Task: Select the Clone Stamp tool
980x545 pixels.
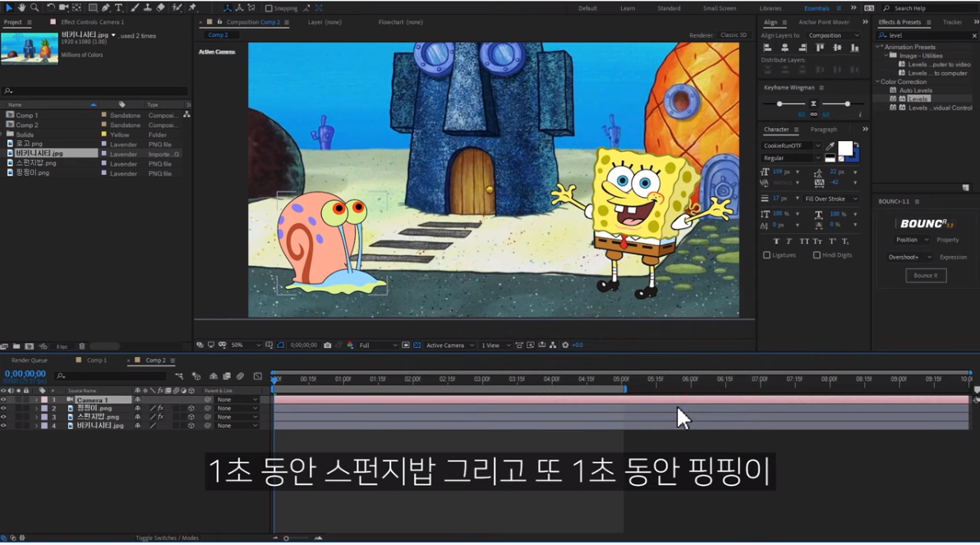Action: coord(148,7)
